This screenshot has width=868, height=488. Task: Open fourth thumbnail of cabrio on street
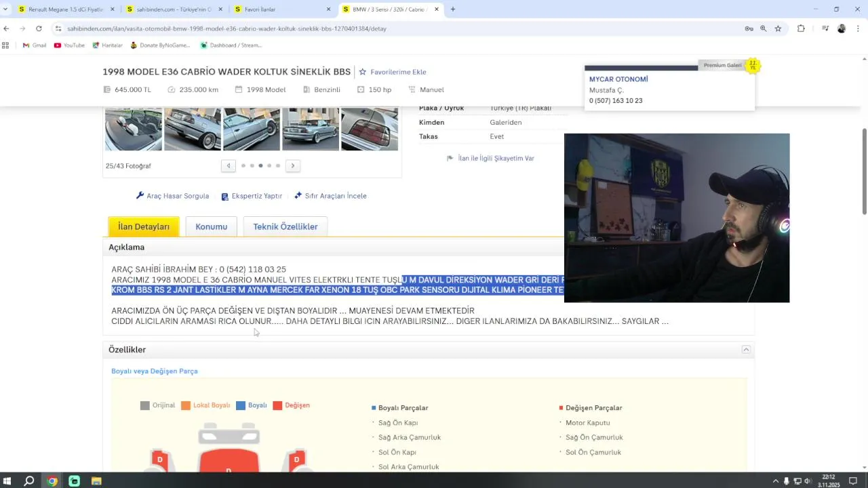point(311,129)
